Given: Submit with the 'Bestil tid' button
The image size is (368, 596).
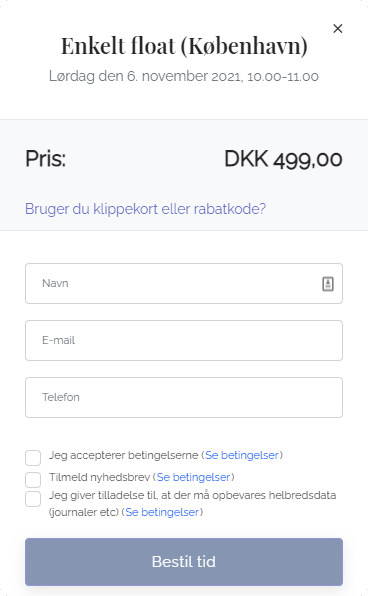Looking at the screenshot, I should [x=184, y=562].
